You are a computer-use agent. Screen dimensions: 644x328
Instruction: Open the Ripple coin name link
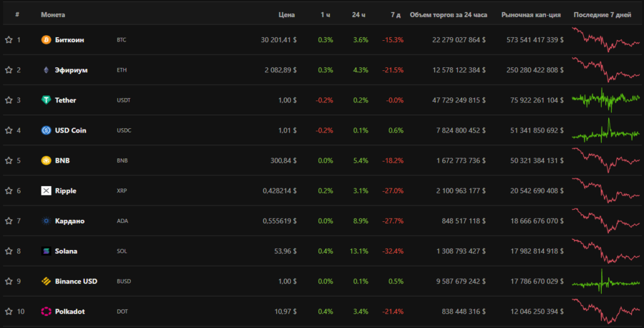tap(65, 191)
